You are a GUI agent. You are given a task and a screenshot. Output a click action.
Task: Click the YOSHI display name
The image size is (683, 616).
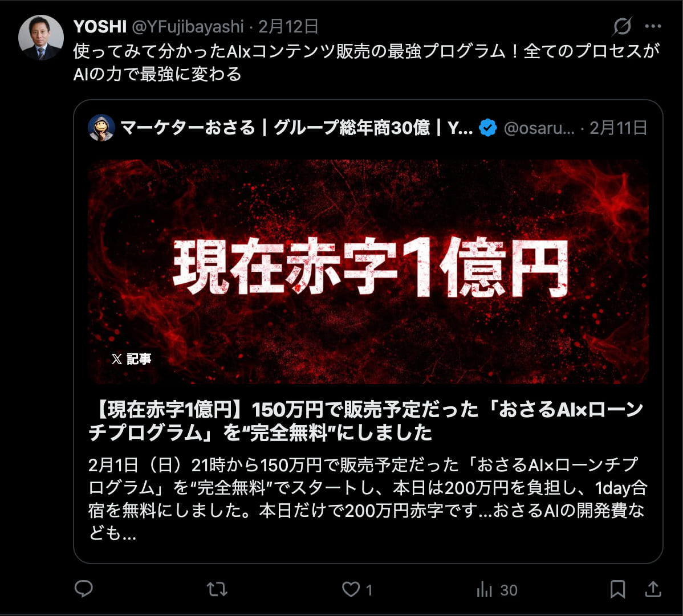point(100,27)
